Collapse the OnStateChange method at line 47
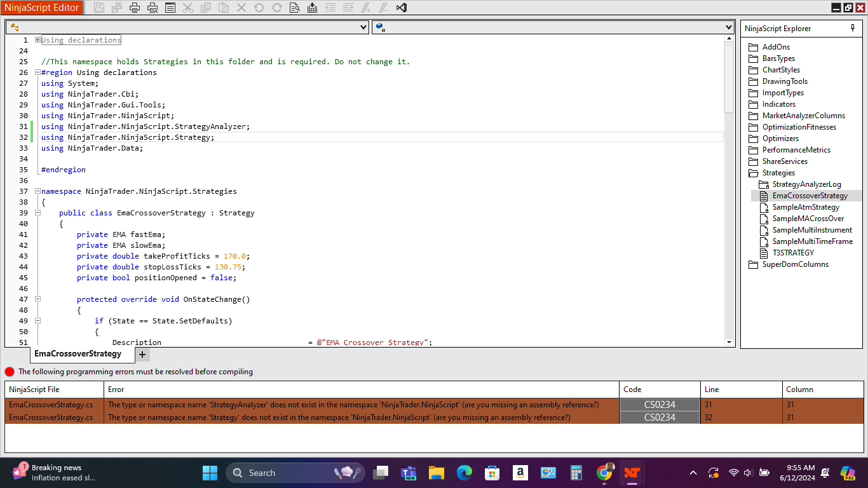The image size is (868, 488). pos(38,299)
